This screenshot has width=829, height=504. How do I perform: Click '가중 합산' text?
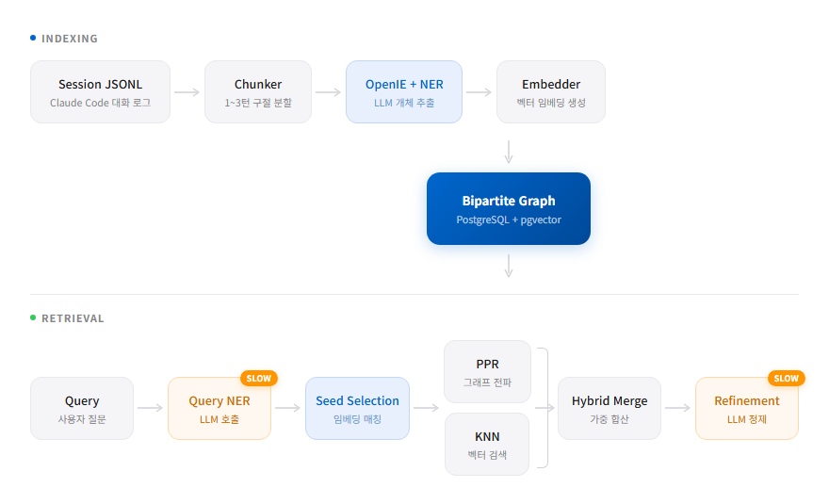coord(610,419)
